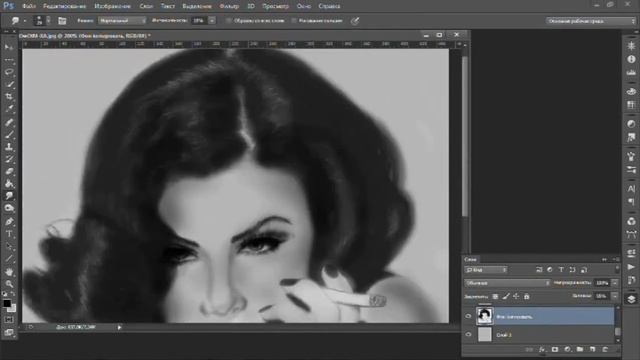Select the Brush tool
The width and height of the screenshot is (640, 360).
coord(9,134)
